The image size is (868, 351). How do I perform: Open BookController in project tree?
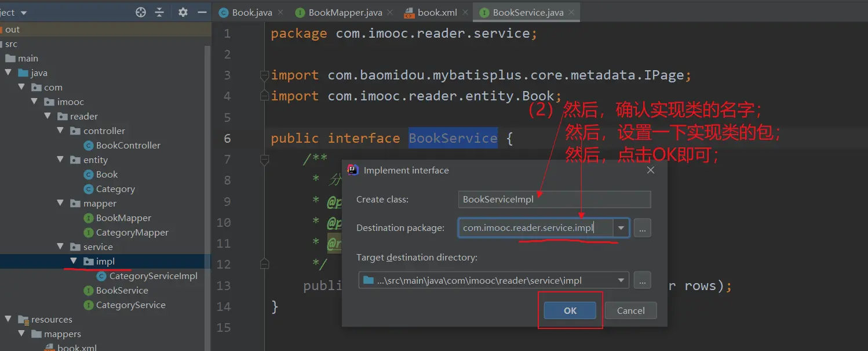click(128, 146)
